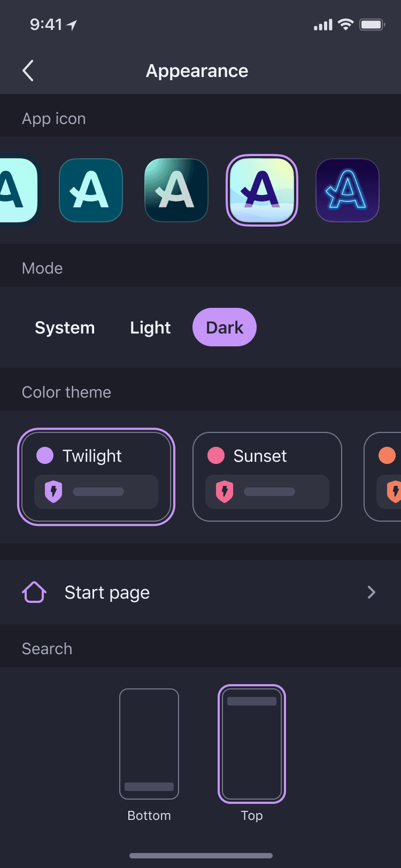
Task: Switch mode to Light
Action: click(x=150, y=327)
